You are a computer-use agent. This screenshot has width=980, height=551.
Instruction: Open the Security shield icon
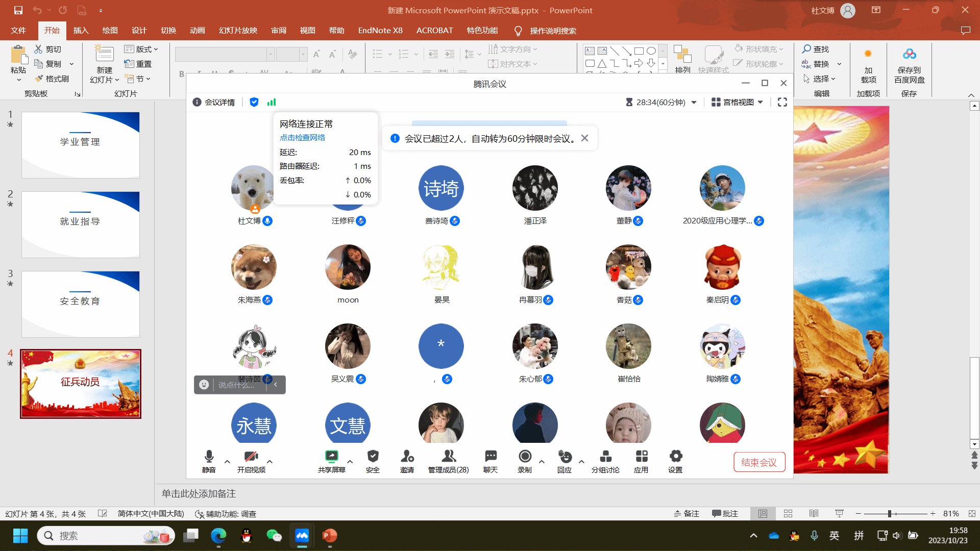tap(373, 457)
